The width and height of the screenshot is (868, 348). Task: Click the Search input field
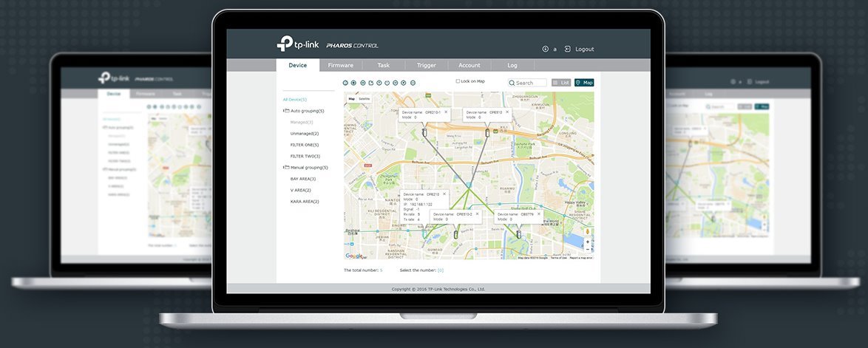530,83
